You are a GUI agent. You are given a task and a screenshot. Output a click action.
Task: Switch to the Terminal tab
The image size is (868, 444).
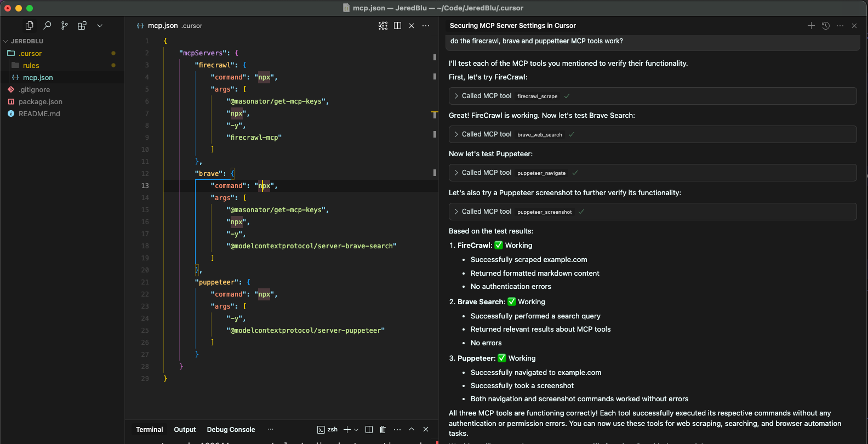coord(150,430)
